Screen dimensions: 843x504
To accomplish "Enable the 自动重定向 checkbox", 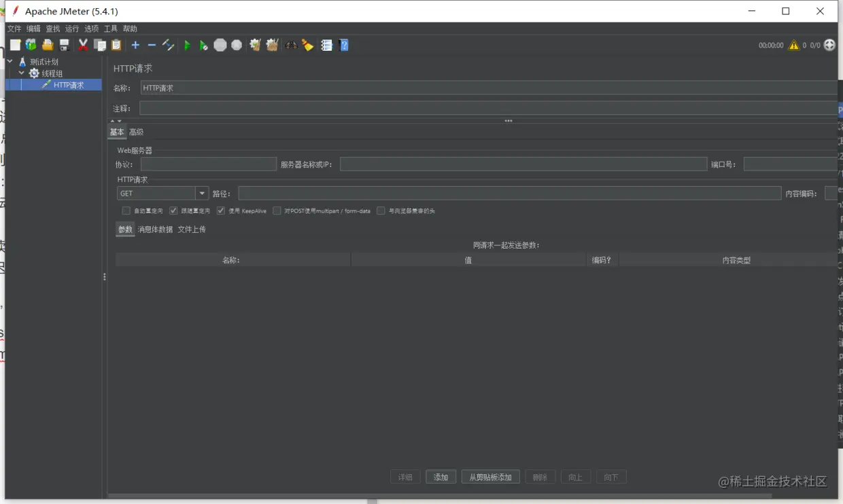I will (x=126, y=211).
